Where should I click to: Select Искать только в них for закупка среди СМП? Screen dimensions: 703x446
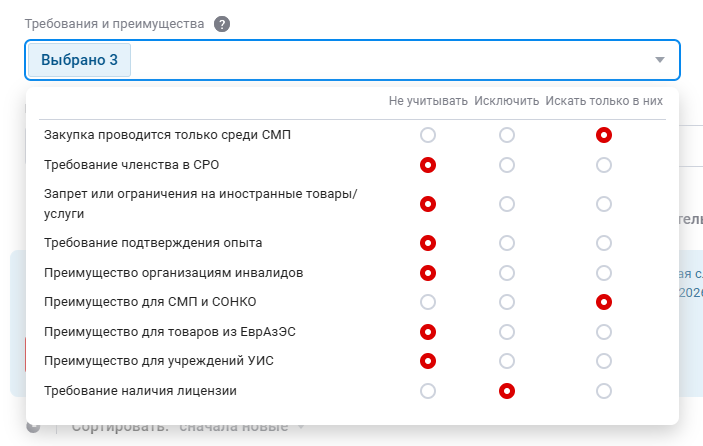tap(604, 135)
